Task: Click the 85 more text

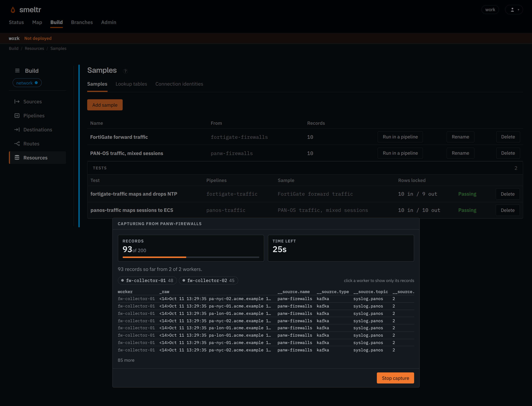Action: (x=126, y=360)
